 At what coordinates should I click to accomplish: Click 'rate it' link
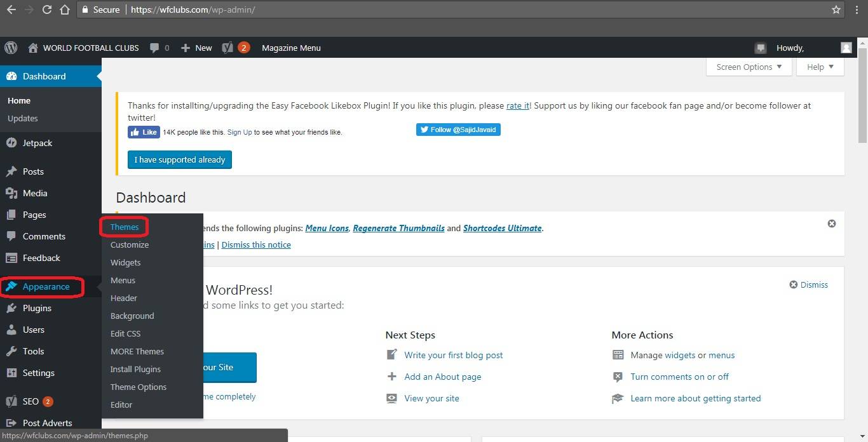518,105
